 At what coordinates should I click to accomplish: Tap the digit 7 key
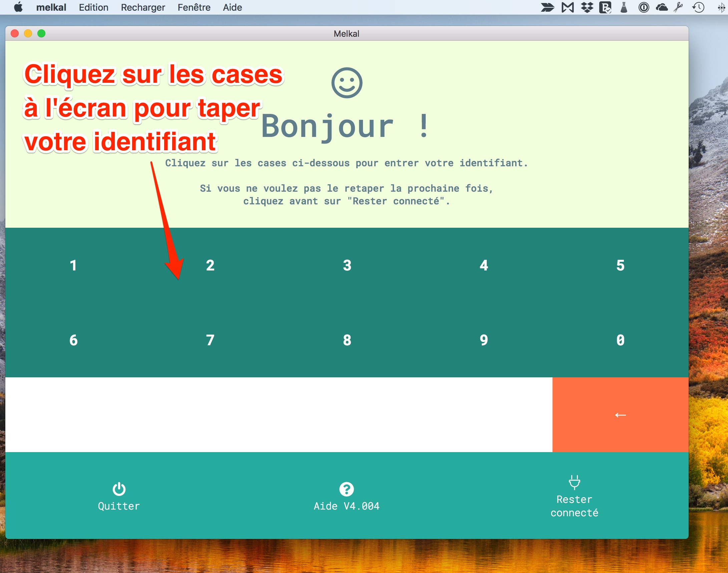pyautogui.click(x=210, y=340)
